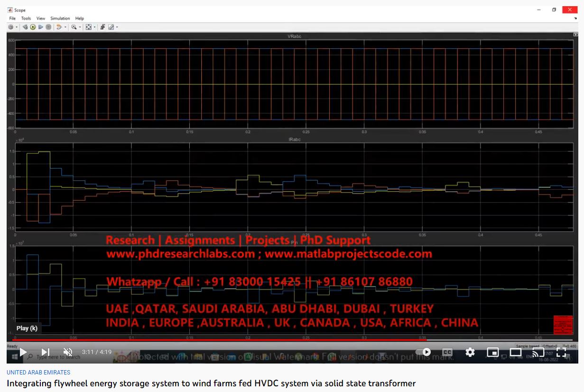Image resolution: width=584 pixels, height=392 pixels.
Task: Unmute the video volume
Action: (68, 352)
